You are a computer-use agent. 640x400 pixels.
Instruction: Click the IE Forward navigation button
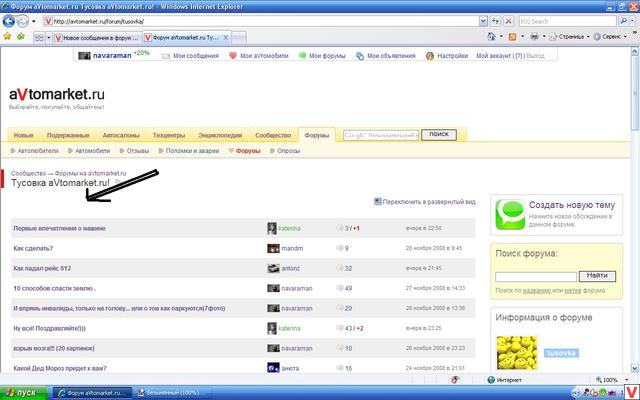click(23, 21)
